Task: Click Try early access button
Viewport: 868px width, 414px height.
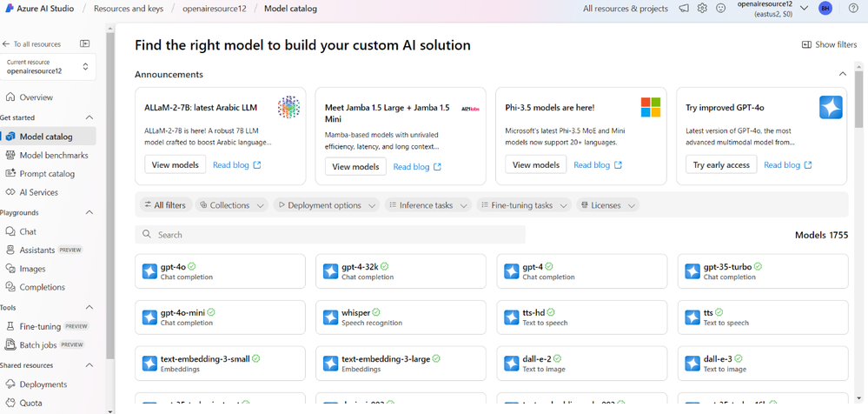Action: coord(721,164)
